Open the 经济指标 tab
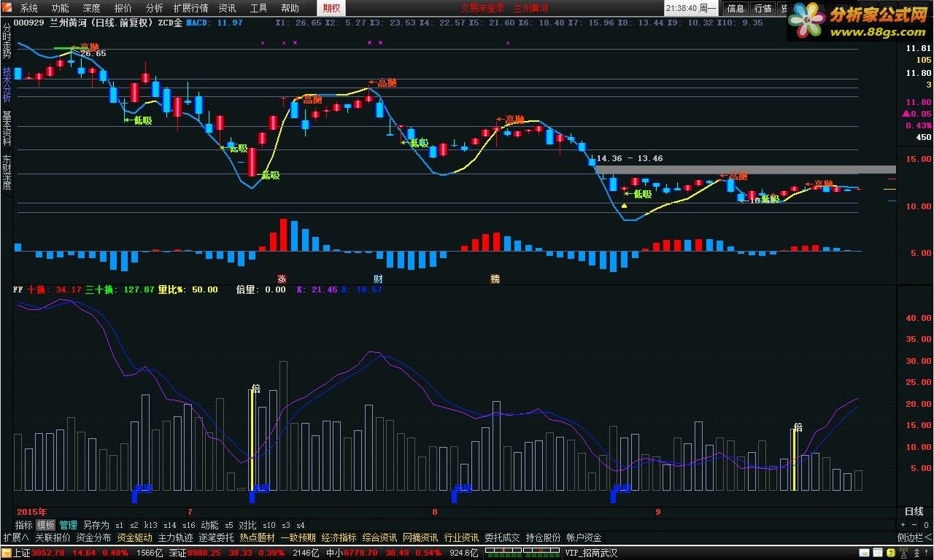 (x=339, y=537)
